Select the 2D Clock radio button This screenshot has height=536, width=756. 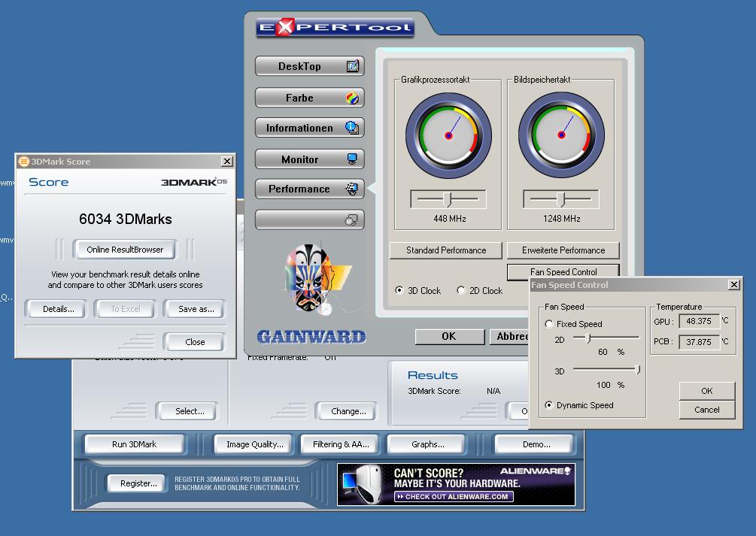(461, 290)
